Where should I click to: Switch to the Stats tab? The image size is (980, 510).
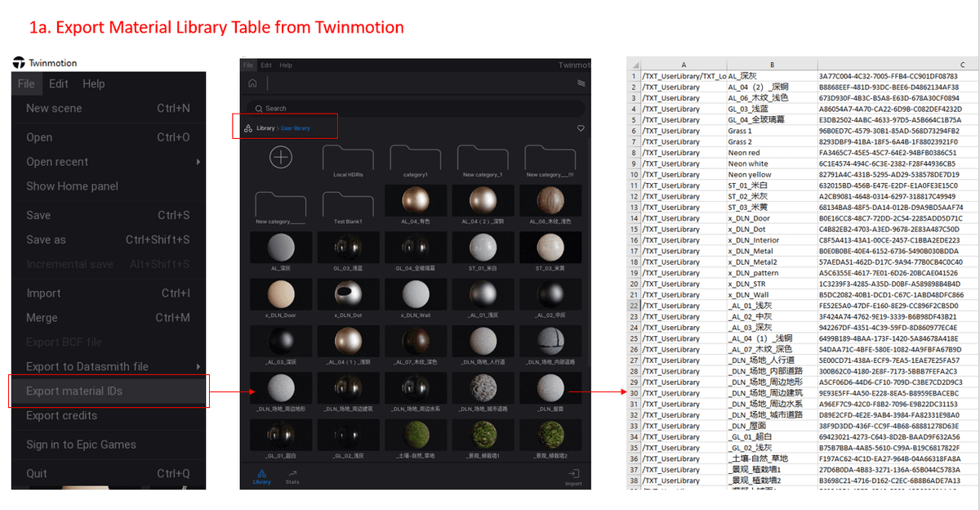pos(292,476)
